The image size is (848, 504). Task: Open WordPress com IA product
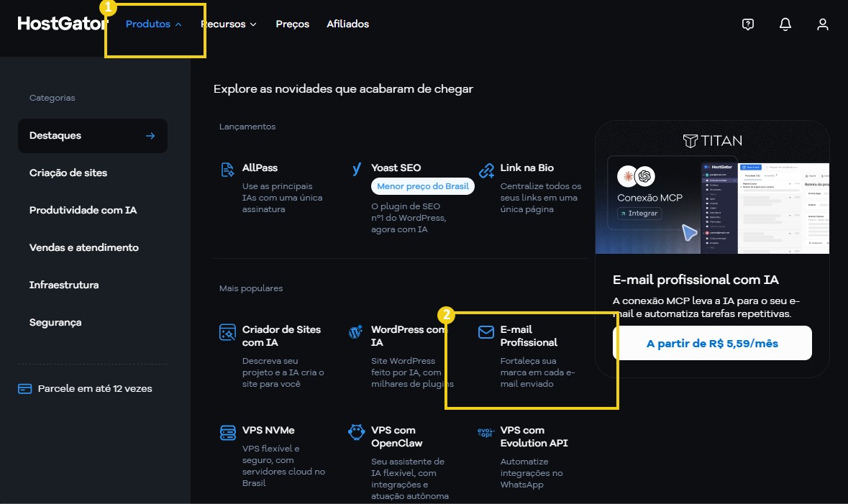(x=408, y=336)
